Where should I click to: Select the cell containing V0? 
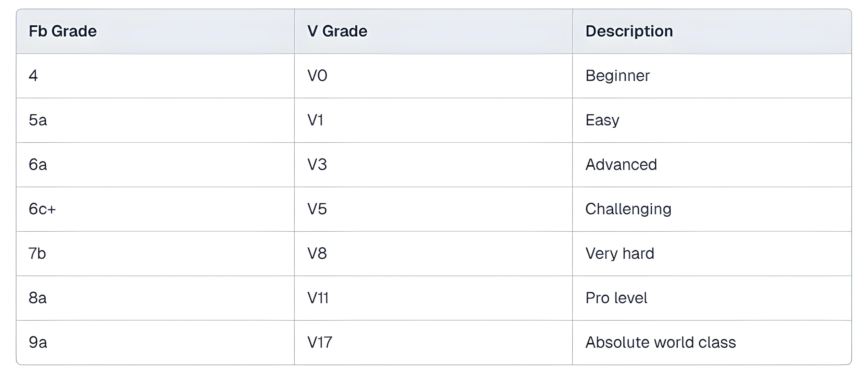317,76
